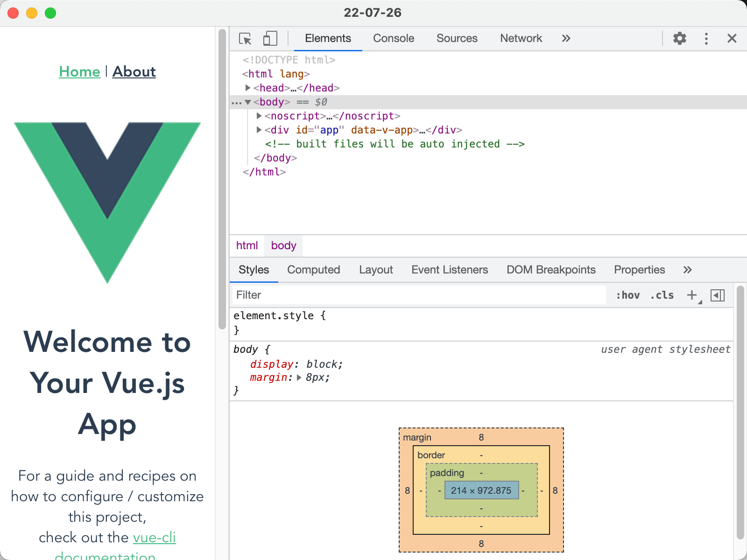
Task: Open the Event Listeners tab
Action: 450,270
